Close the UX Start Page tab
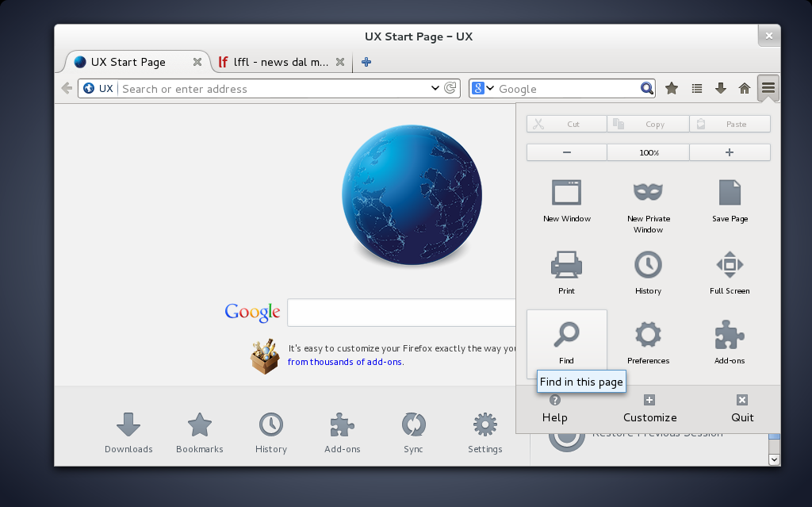The width and height of the screenshot is (812, 507). click(x=197, y=62)
